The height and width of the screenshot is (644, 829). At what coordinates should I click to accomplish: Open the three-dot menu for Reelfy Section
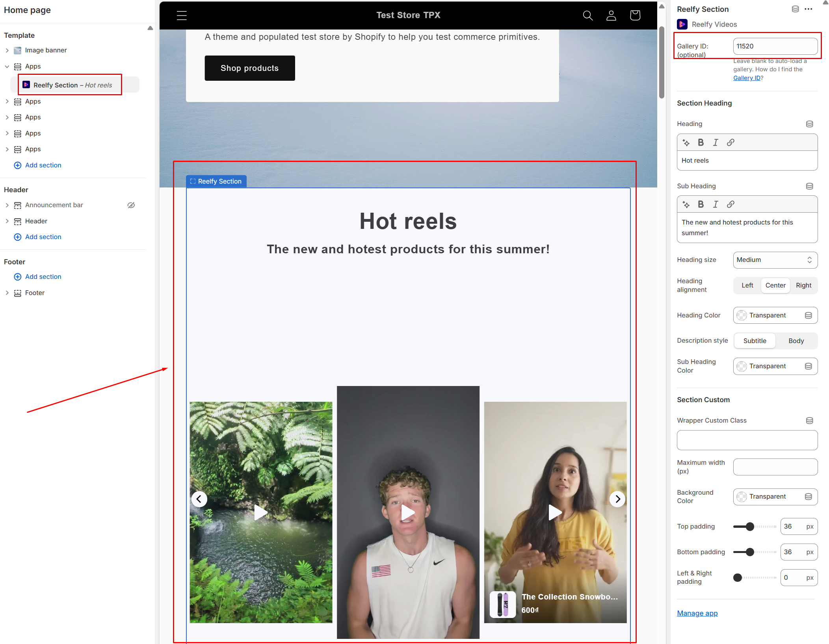tap(809, 9)
